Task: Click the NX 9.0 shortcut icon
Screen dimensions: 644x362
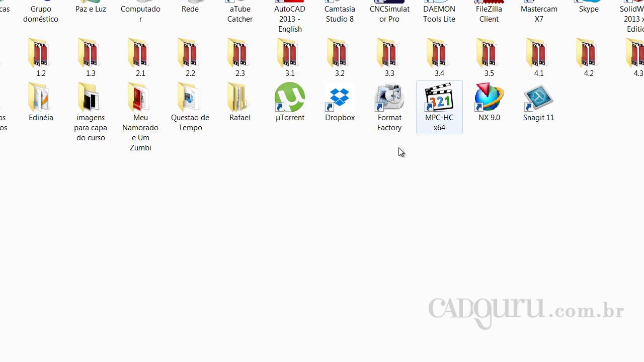Action: [489, 97]
